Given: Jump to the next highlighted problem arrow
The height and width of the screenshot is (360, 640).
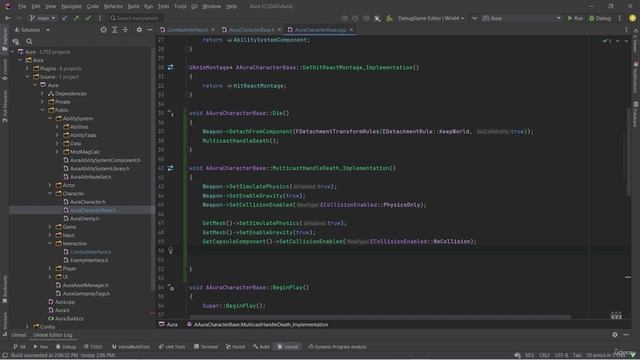Looking at the screenshot, I should pos(626,41).
